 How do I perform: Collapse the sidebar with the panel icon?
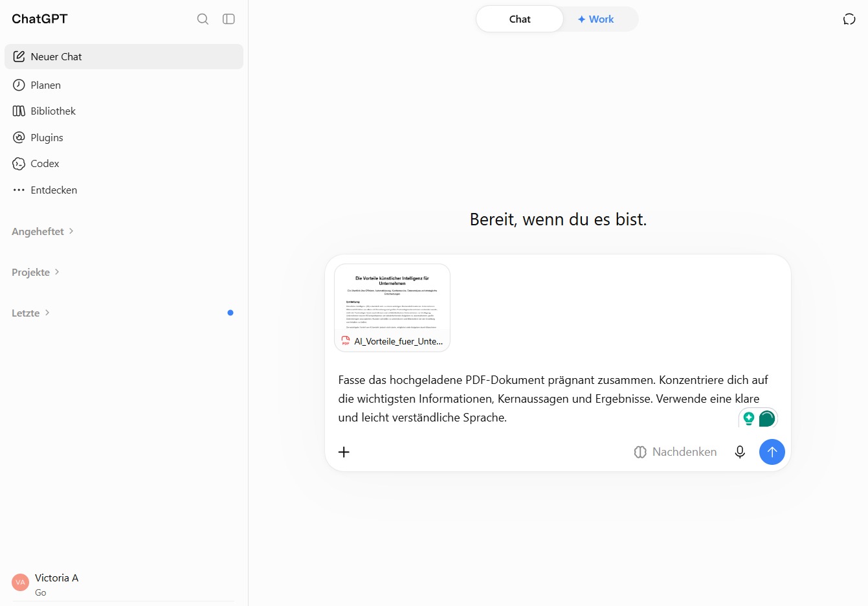228,19
